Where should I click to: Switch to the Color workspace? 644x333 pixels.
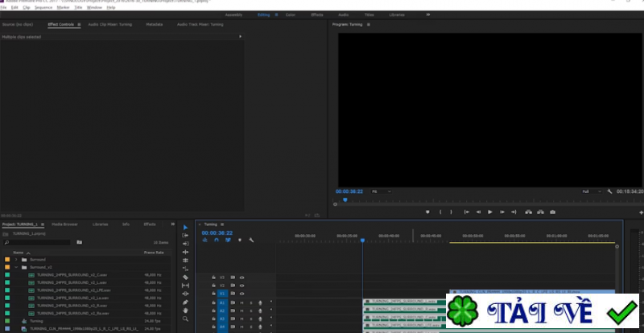coord(290,14)
